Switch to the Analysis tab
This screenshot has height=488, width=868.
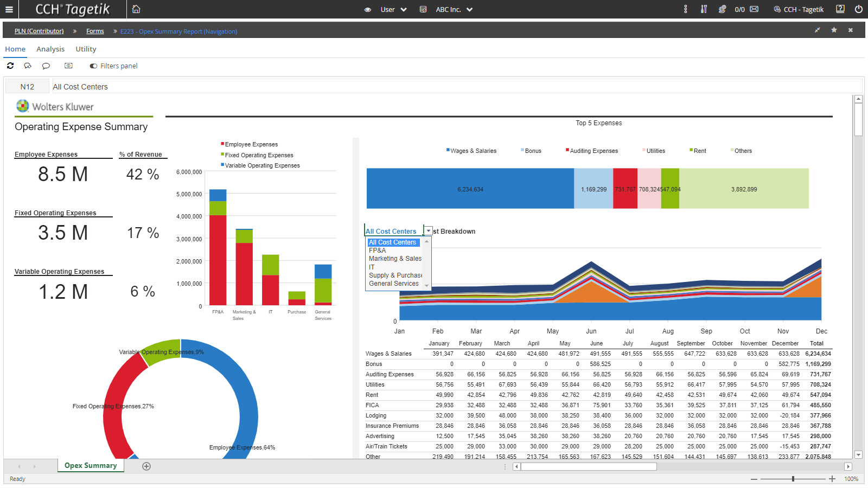(50, 49)
